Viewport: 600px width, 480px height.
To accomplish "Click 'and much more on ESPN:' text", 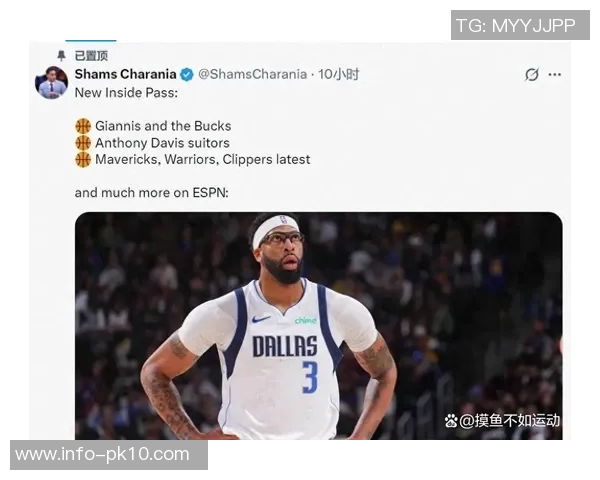I will coord(152,193).
